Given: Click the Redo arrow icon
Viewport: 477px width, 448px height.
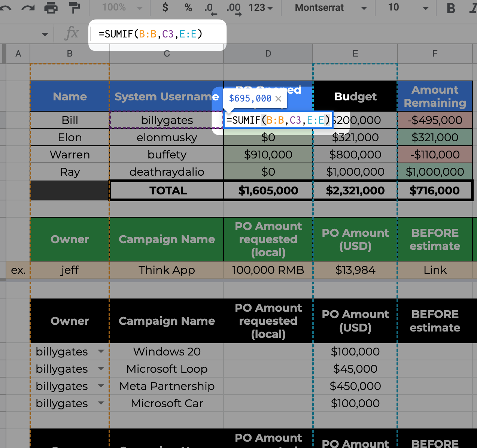Looking at the screenshot, I should point(28,7).
